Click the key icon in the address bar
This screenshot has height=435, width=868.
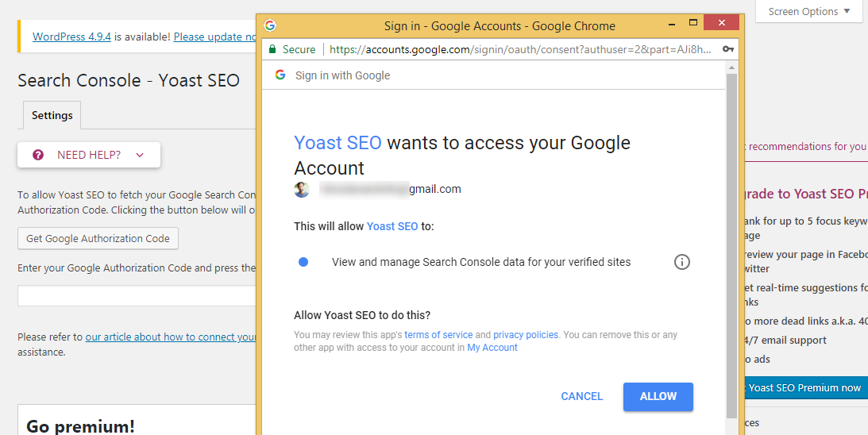point(728,49)
